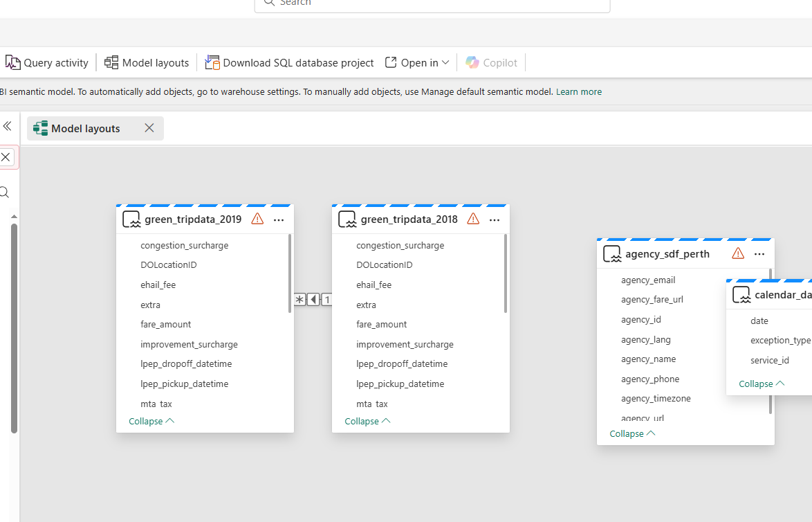Collapse the agency_sdf_perth table card
This screenshot has width=812, height=522.
pyautogui.click(x=632, y=434)
